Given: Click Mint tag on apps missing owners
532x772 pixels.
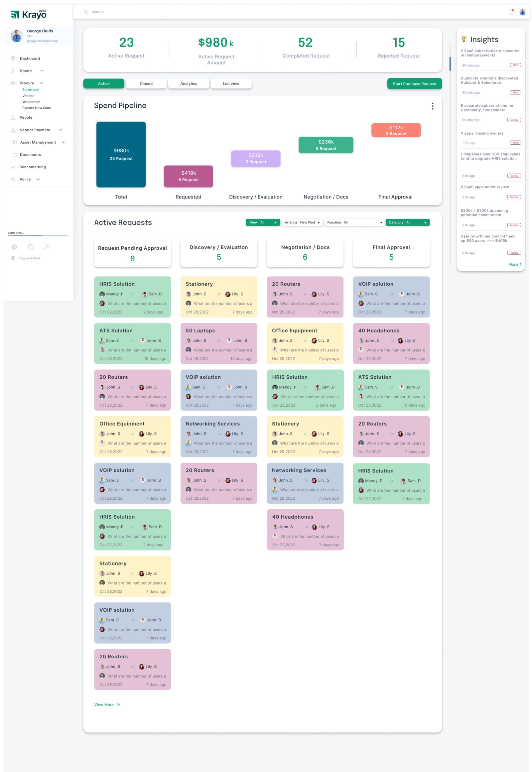Looking at the screenshot, I should [515, 143].
